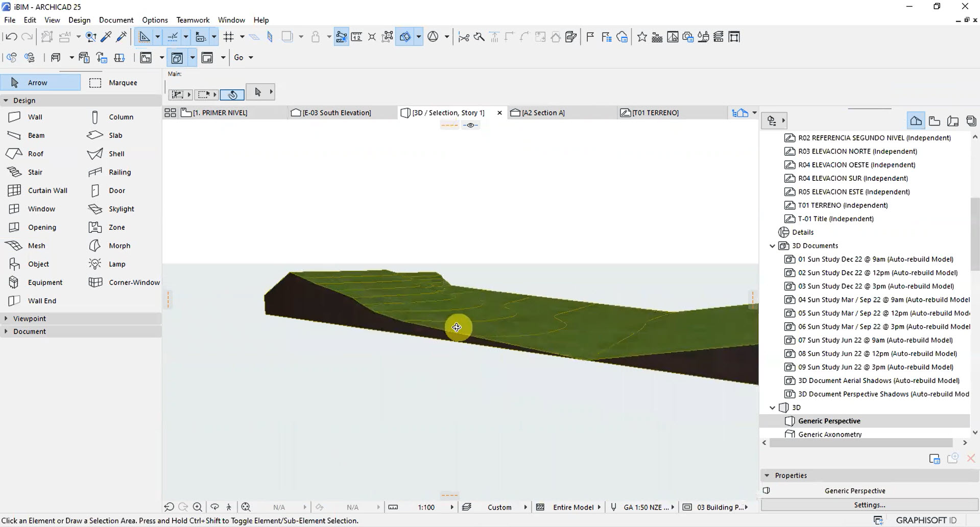Expand the Viewpoint section in left panel
Viewport: 980px width, 527px height.
29,318
